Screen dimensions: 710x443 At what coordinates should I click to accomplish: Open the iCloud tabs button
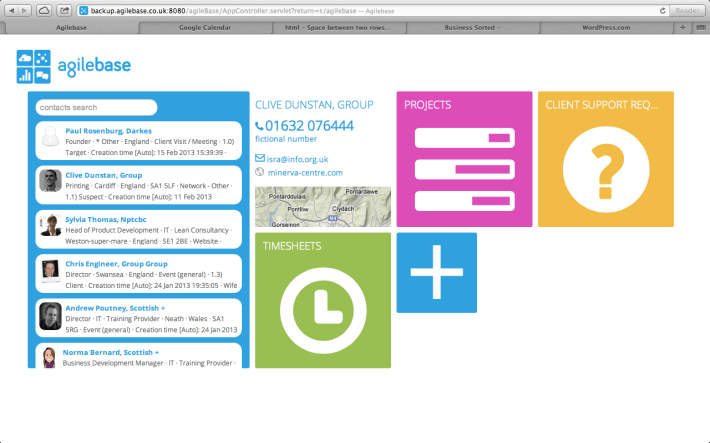point(44,10)
